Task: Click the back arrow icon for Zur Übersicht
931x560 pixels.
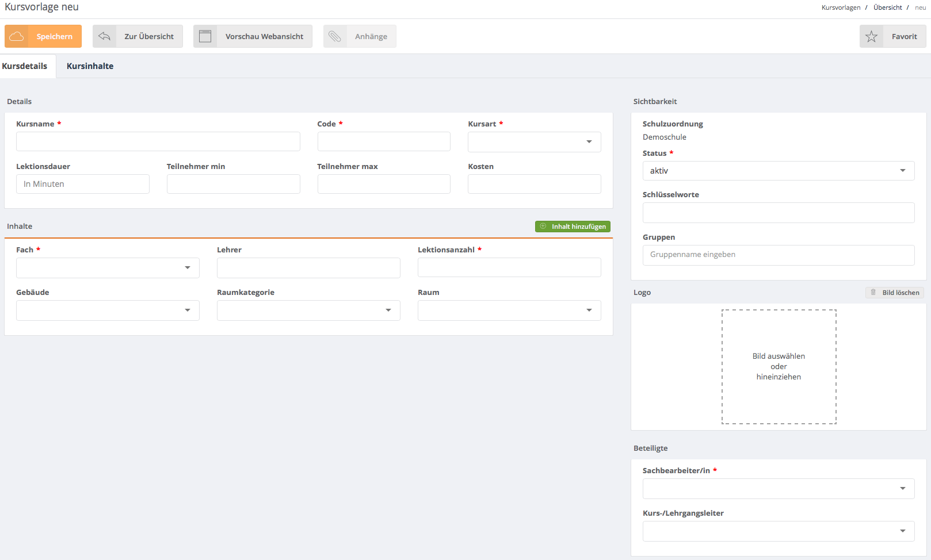Action: (104, 36)
